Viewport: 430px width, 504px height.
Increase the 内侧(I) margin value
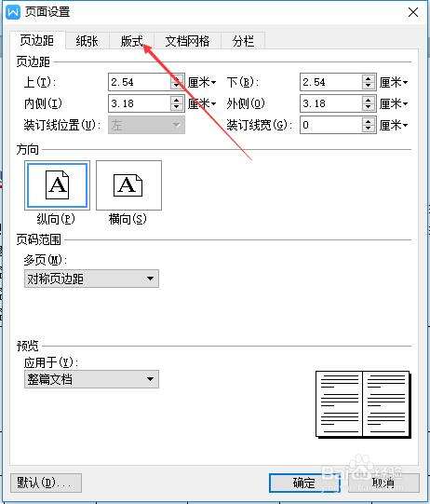point(176,100)
